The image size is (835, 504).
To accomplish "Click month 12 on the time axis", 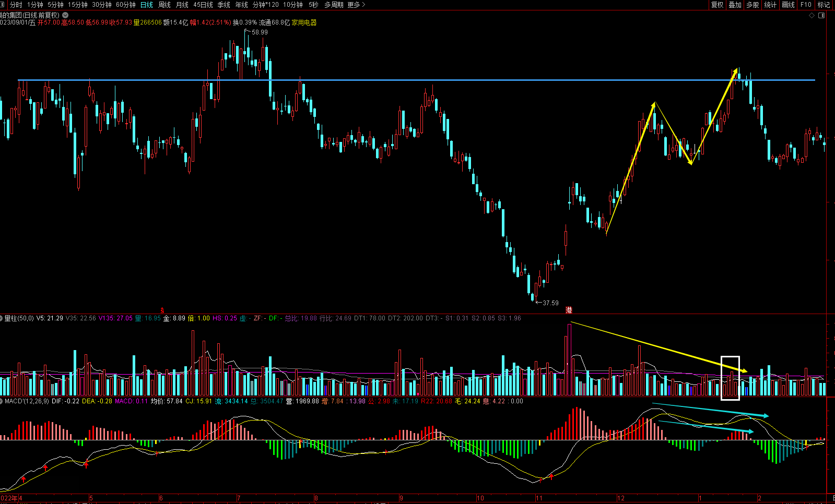I will pyautogui.click(x=620, y=498).
